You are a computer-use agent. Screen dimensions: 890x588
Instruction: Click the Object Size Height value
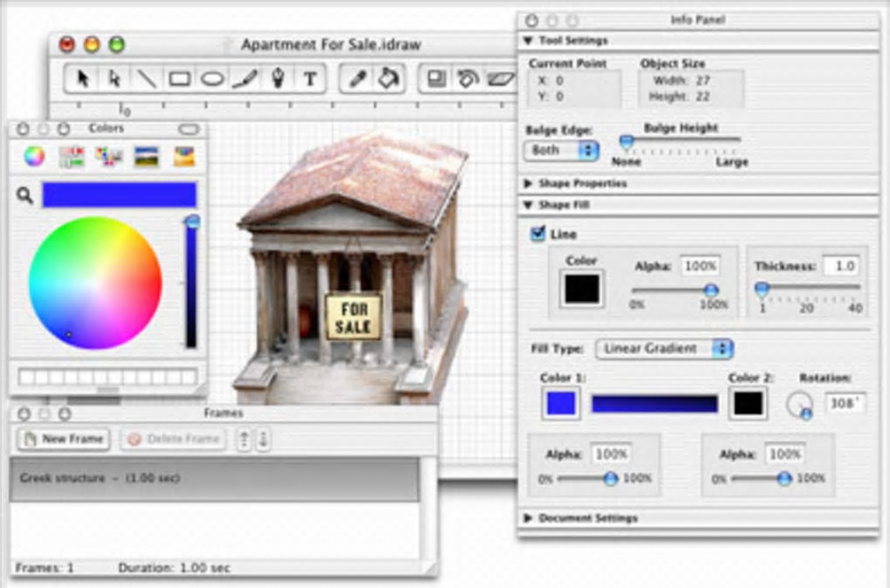pos(702,97)
